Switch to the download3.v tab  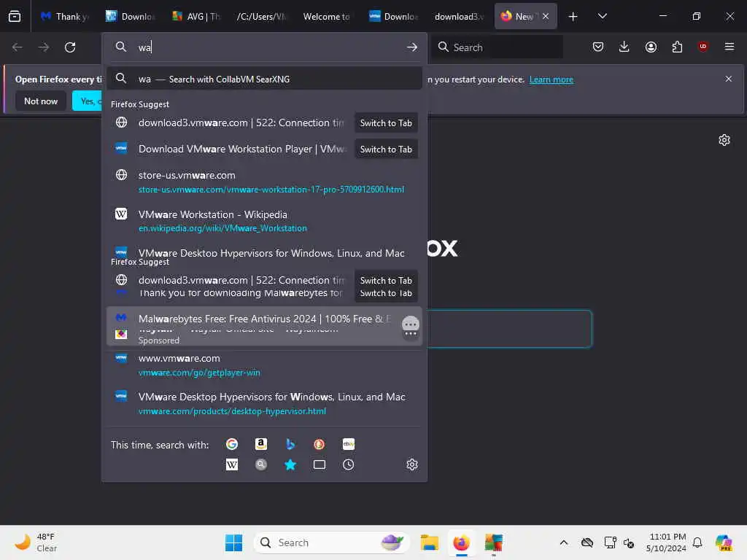click(x=460, y=16)
